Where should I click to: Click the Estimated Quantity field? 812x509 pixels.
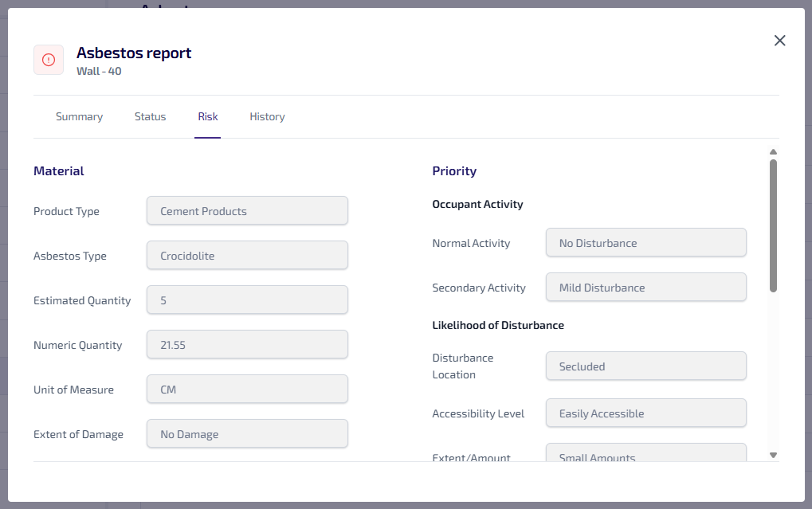tap(247, 300)
